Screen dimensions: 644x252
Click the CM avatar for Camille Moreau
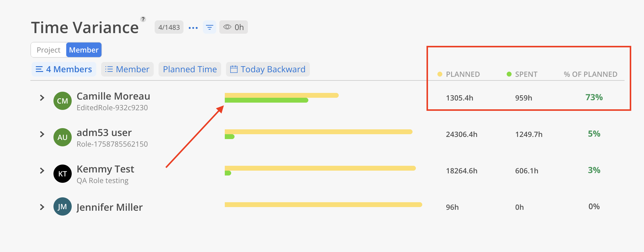tap(62, 101)
